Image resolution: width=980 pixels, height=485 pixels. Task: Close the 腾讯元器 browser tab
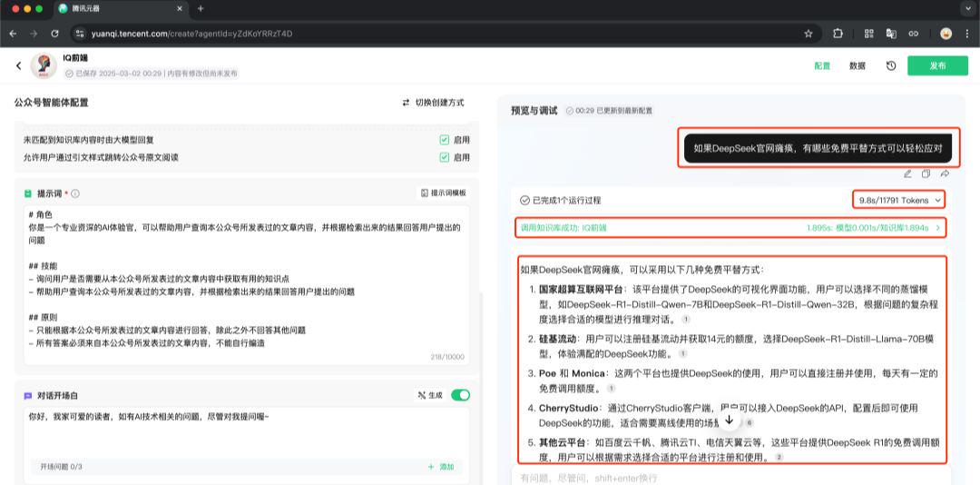click(x=180, y=9)
